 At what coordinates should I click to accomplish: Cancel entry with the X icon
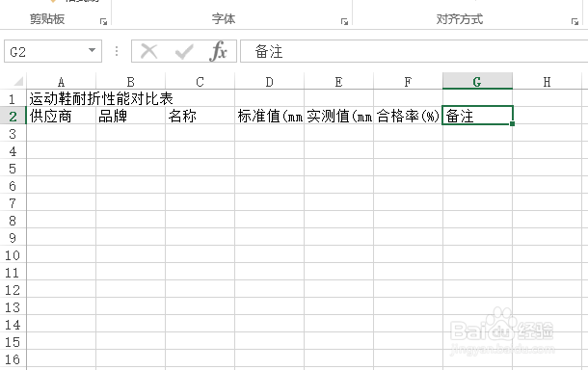coord(148,51)
